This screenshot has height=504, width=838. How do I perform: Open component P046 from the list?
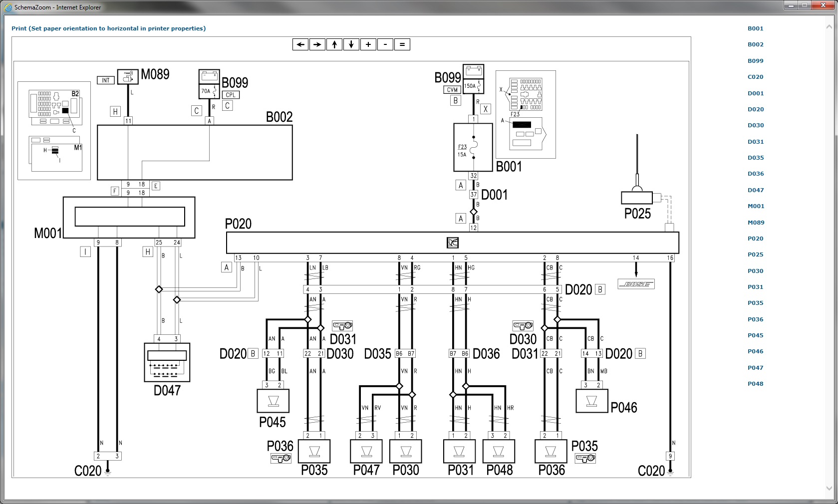click(755, 351)
